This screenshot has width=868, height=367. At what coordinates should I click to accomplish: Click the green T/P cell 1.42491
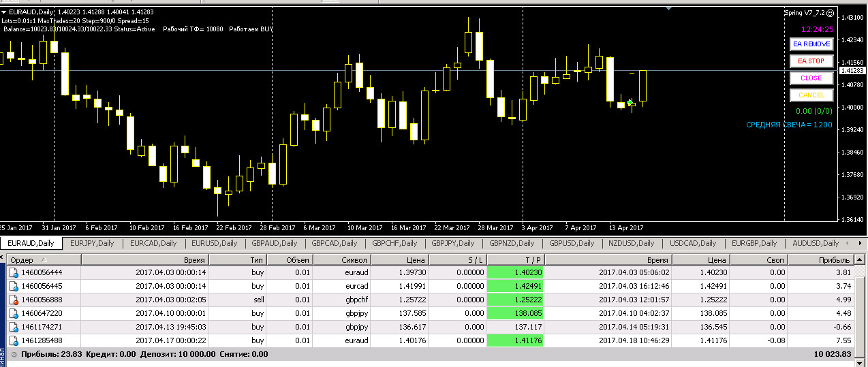pyautogui.click(x=516, y=286)
